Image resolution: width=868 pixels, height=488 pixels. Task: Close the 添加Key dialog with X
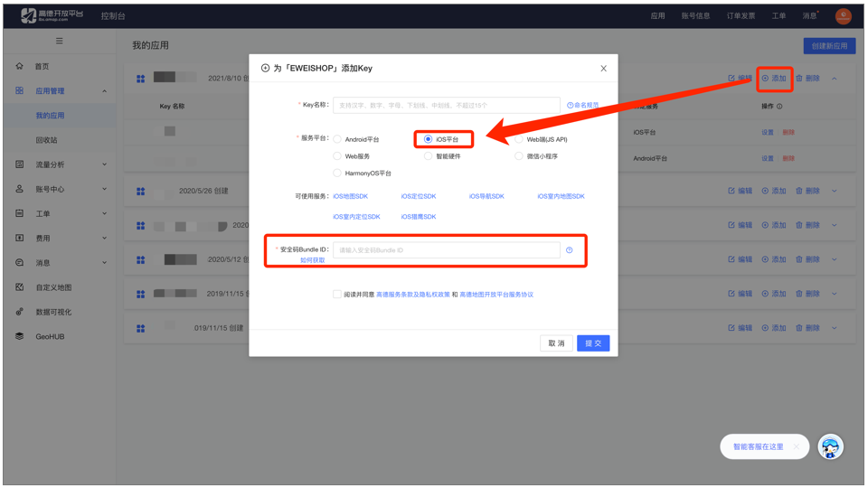point(603,68)
